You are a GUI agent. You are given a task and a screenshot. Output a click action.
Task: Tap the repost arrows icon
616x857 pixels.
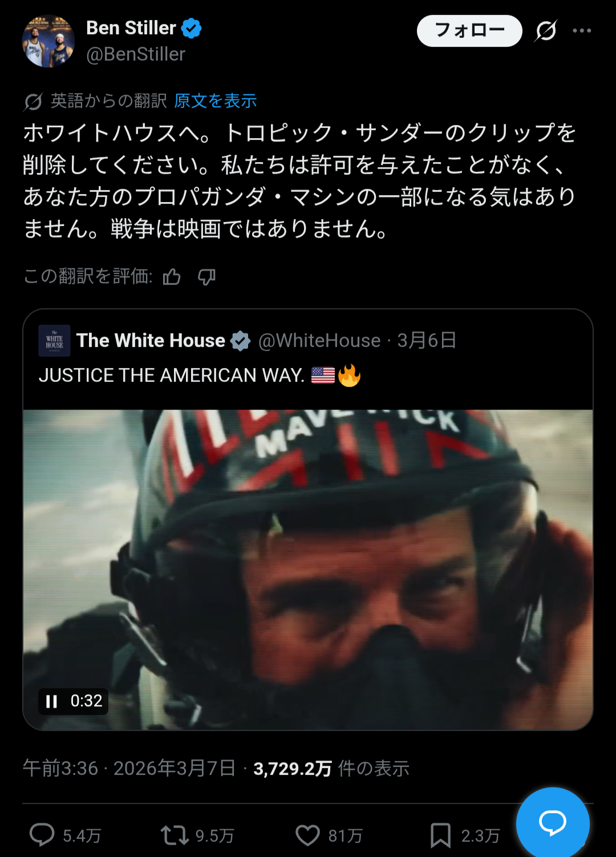coord(175,835)
